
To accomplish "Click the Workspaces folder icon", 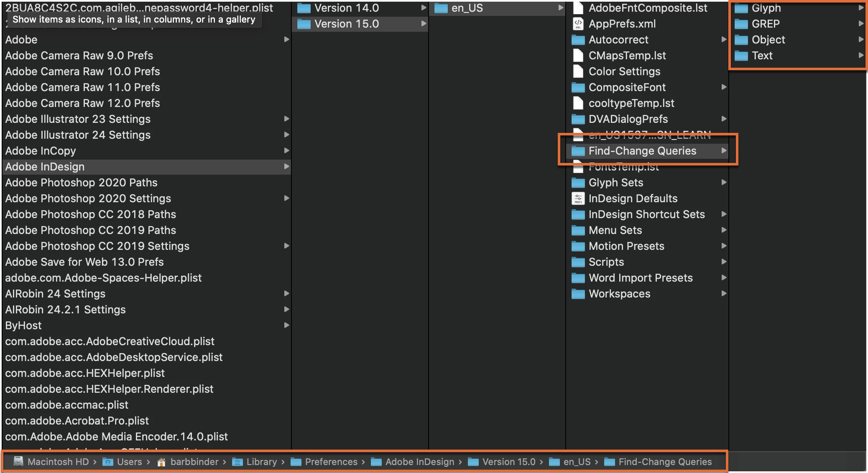I will click(x=578, y=294).
